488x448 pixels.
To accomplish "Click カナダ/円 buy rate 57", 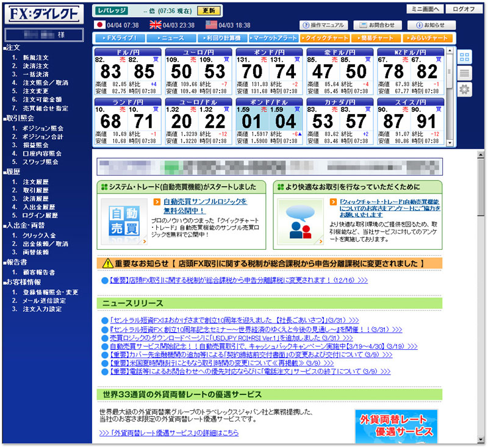I will 356,121.
